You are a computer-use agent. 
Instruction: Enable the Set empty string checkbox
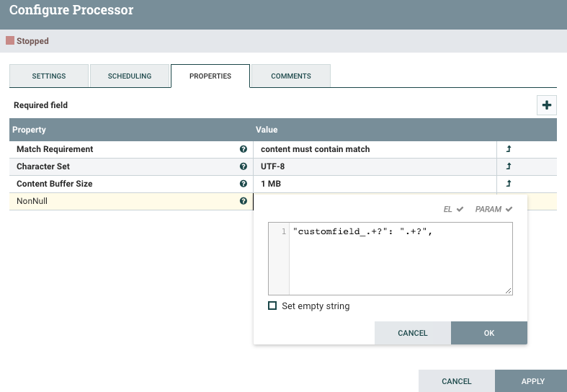272,306
